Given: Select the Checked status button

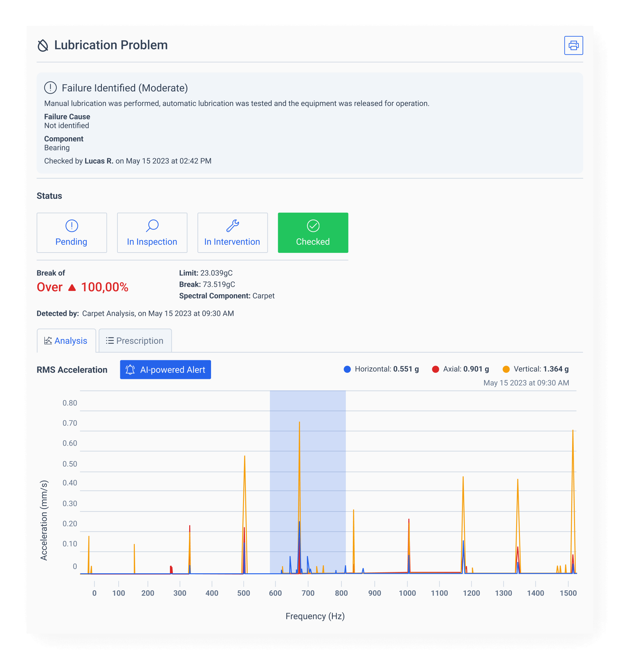Looking at the screenshot, I should tap(313, 233).
